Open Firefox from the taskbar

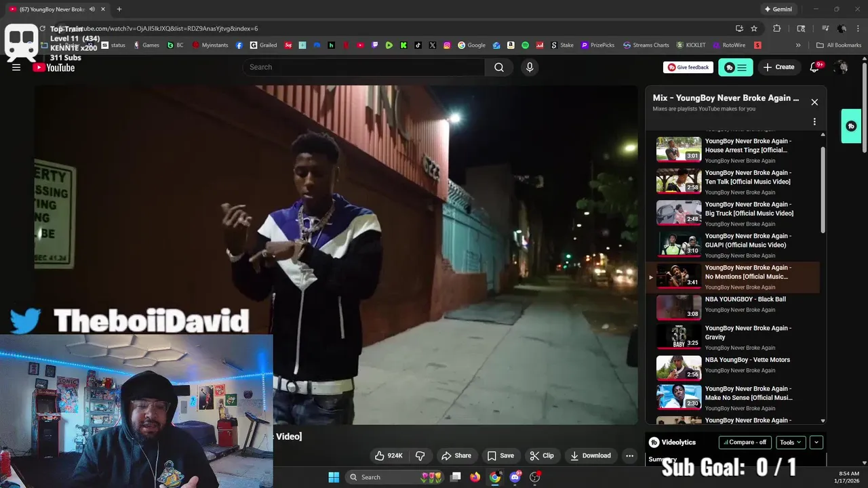pos(475,477)
